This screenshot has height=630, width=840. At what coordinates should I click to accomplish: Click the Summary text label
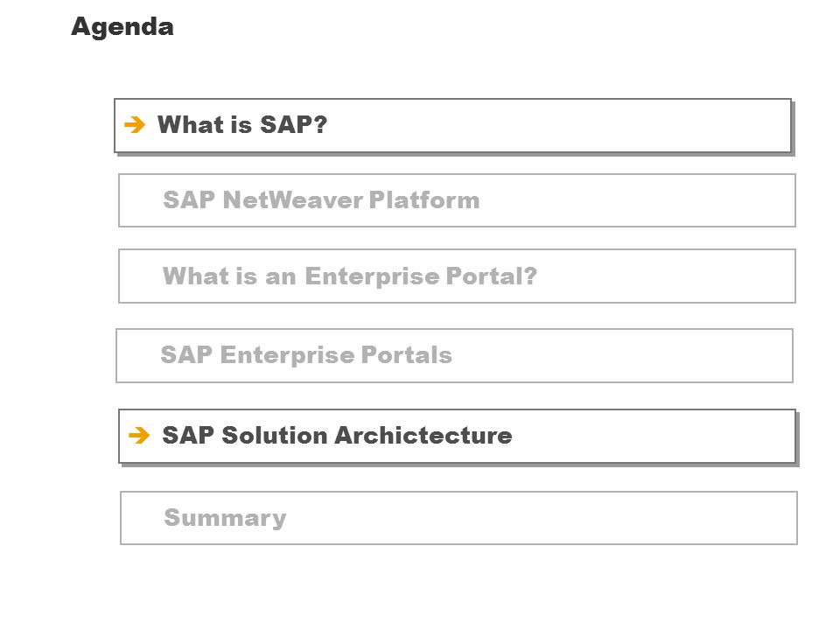coord(225,518)
